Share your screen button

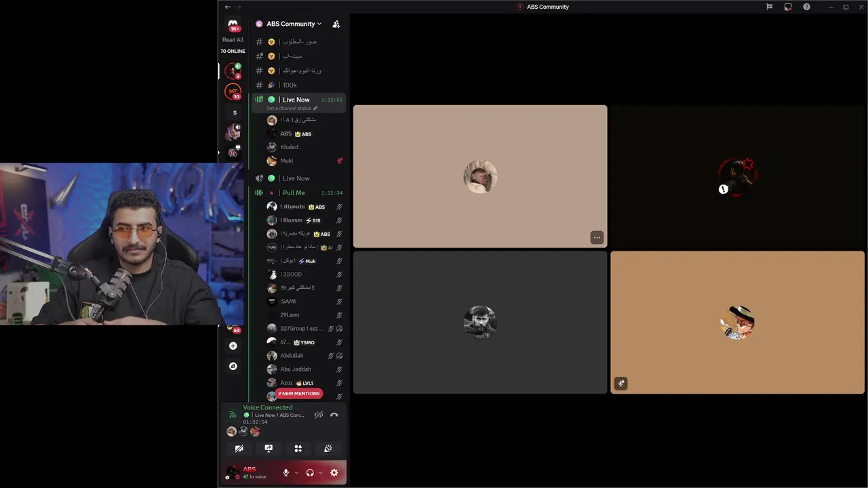tap(269, 449)
